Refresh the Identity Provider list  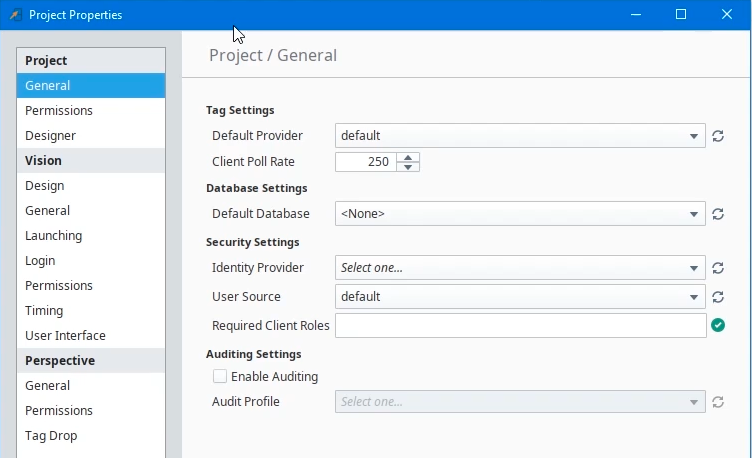(718, 268)
